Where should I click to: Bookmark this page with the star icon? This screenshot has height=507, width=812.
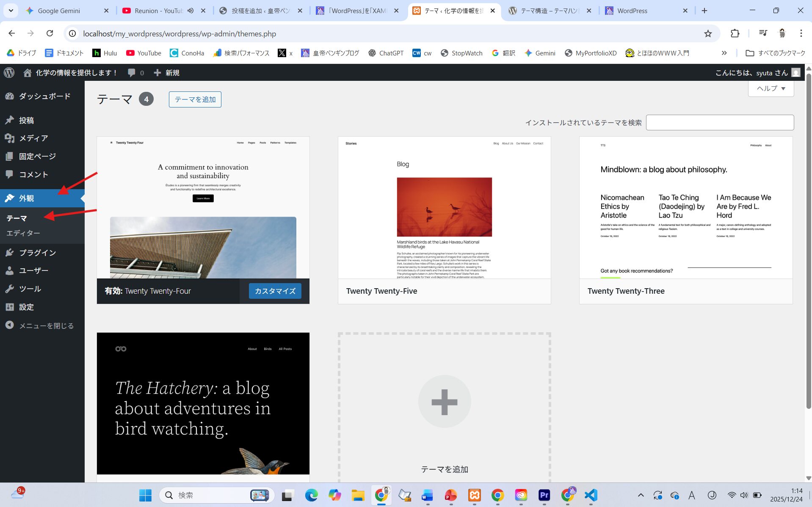point(708,33)
